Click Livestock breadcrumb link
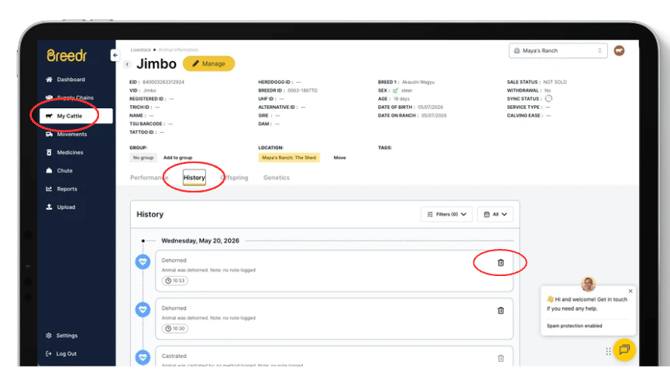 141,50
